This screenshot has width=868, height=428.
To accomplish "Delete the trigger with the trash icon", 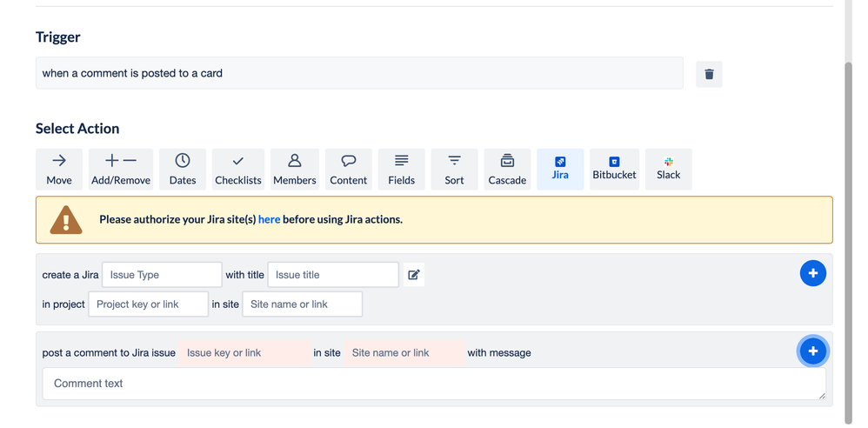I will (x=709, y=74).
